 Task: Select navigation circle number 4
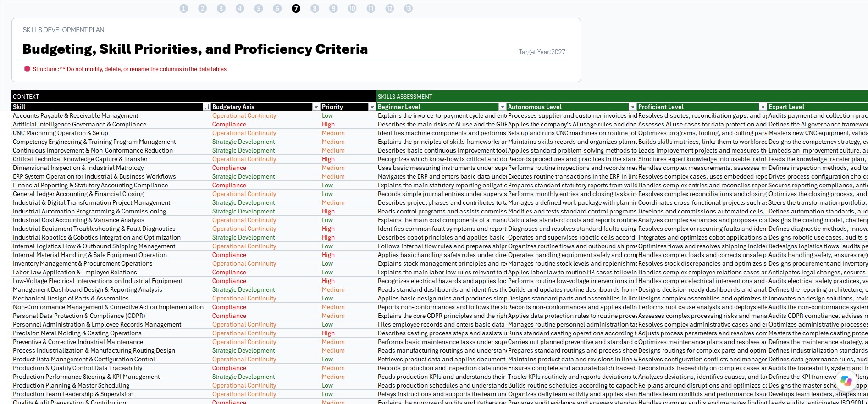coord(240,9)
